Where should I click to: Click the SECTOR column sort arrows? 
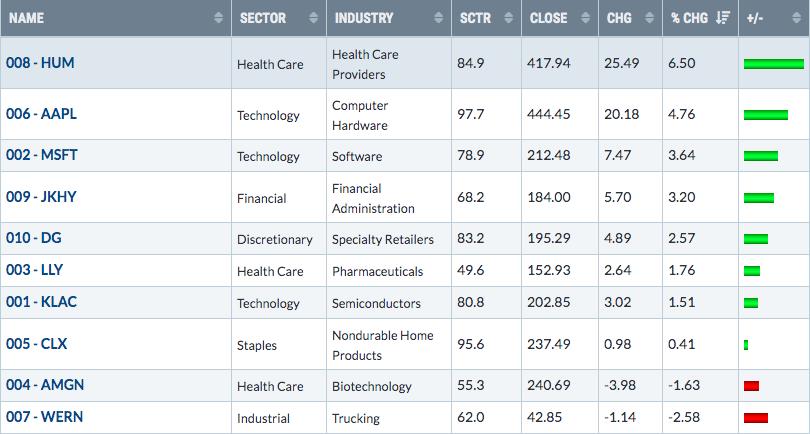[x=314, y=18]
